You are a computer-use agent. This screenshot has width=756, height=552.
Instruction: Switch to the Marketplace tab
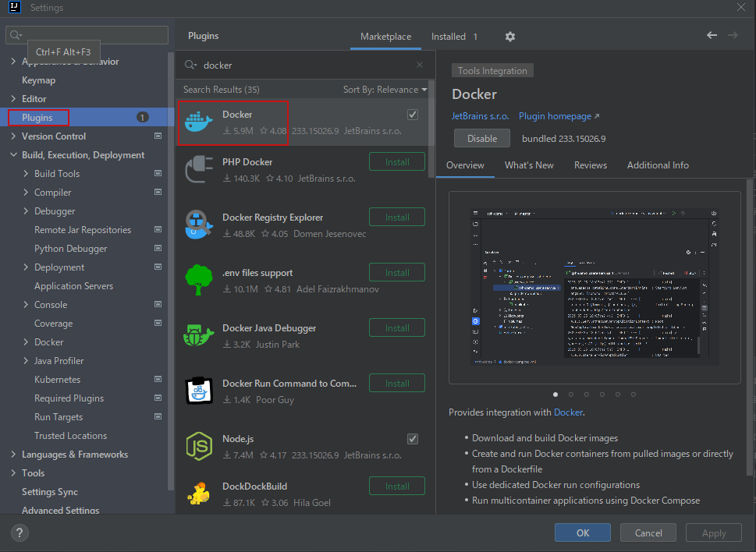click(385, 37)
